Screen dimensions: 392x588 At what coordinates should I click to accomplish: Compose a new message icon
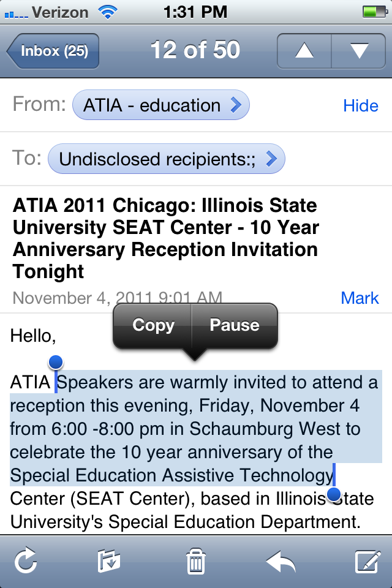coord(367,560)
